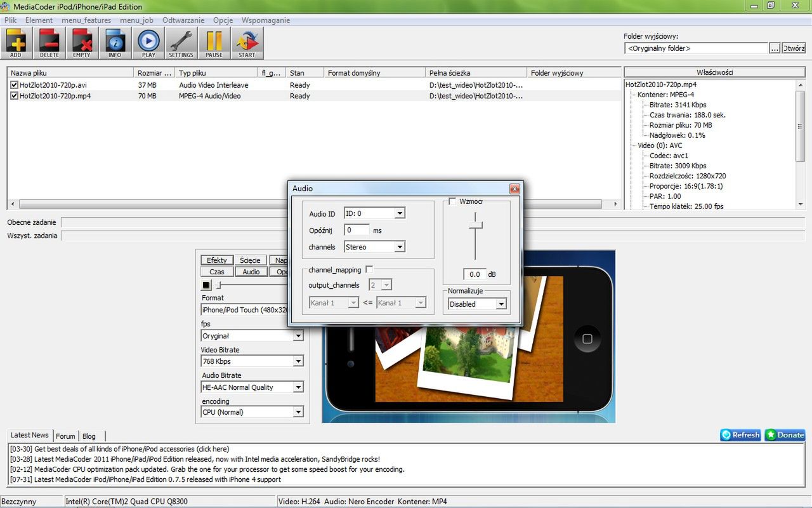Click the browse (...) output folder button
The image size is (812, 508).
pyautogui.click(x=775, y=48)
